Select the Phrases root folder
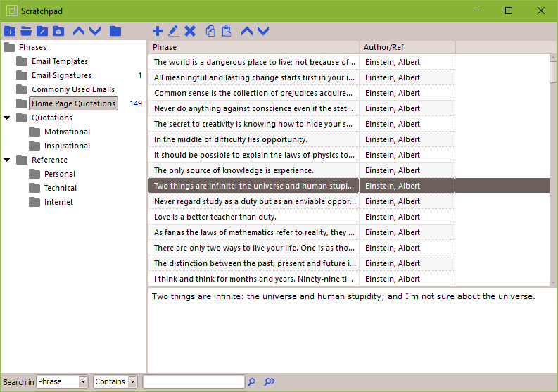The image size is (558, 392). (33, 47)
